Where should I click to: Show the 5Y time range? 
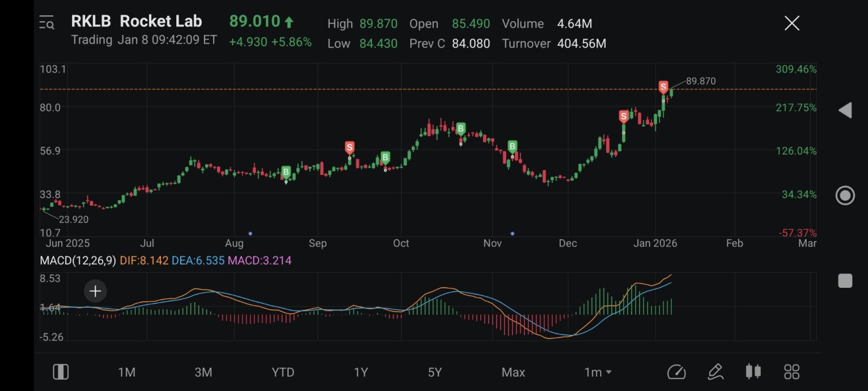435,373
